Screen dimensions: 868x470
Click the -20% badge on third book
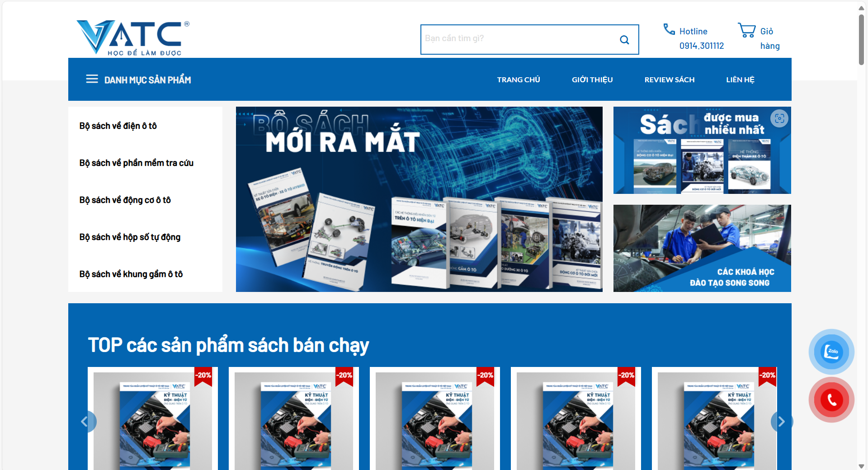[486, 376]
